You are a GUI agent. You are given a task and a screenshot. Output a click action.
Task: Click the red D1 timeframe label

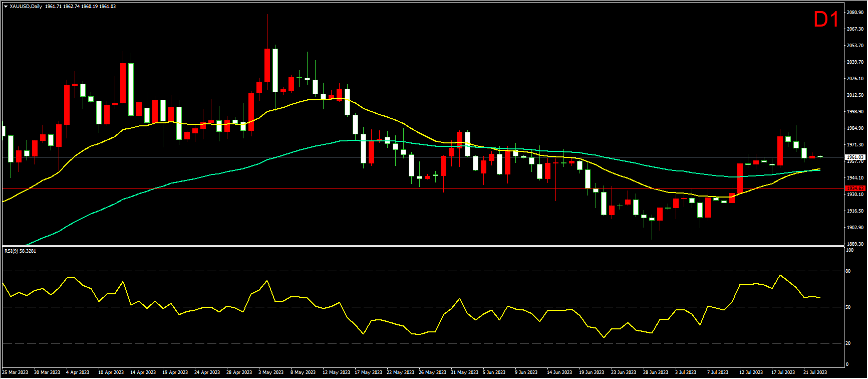point(826,20)
